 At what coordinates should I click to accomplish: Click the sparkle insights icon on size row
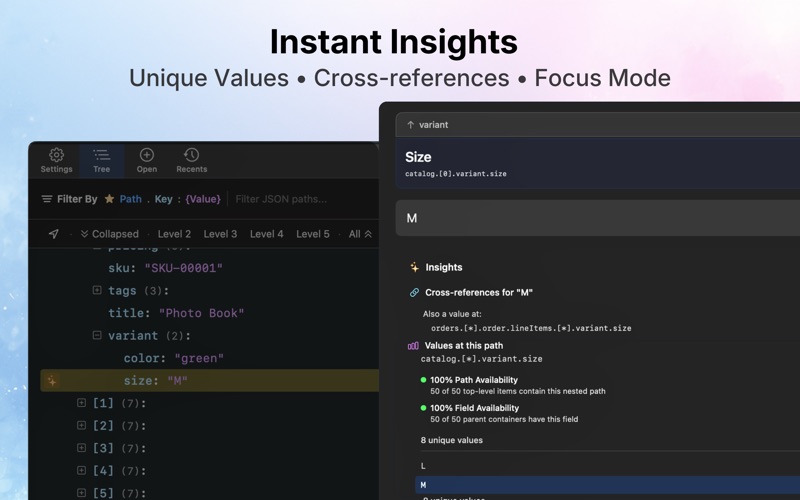(52, 381)
